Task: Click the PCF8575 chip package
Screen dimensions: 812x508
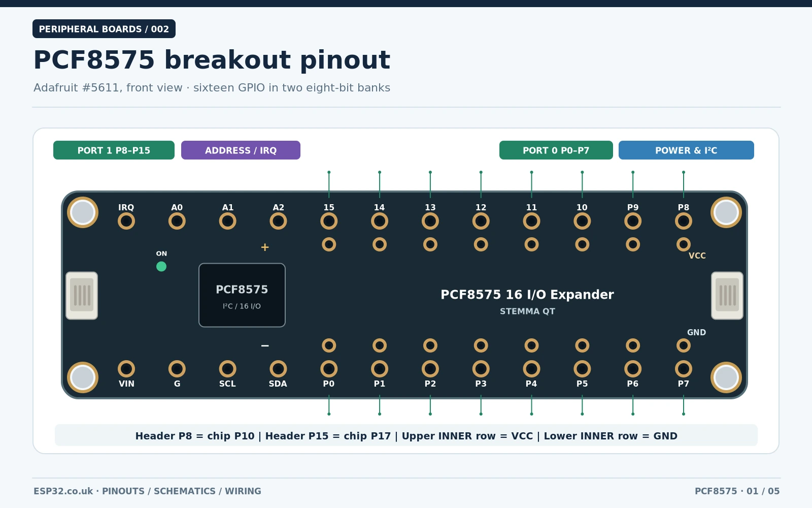Action: pos(242,295)
